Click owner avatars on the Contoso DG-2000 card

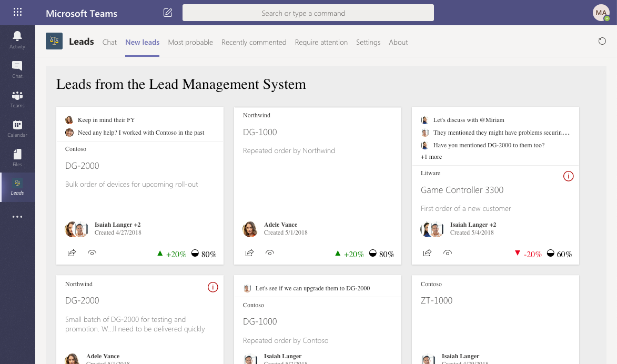coord(76,229)
